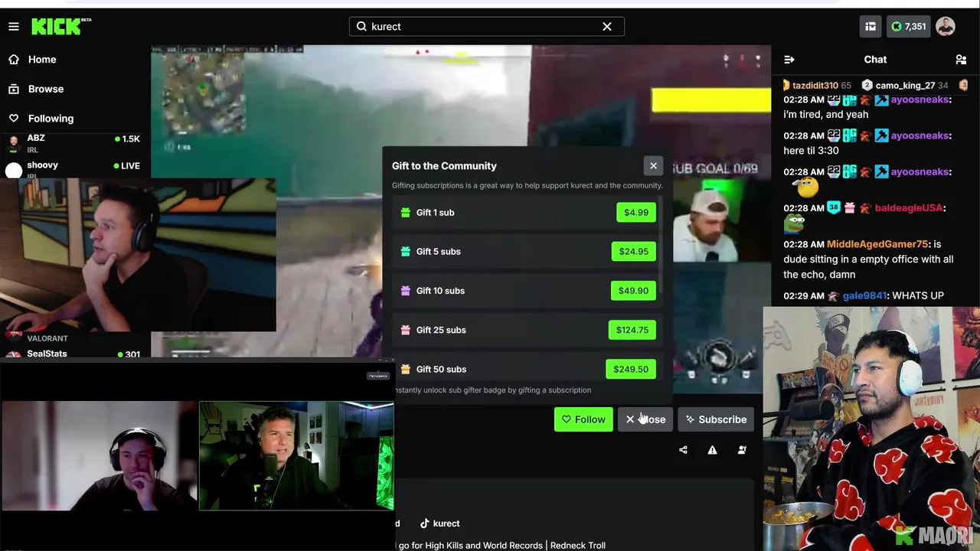Share the stream via the share icon
Screen dimensions: 980x551
tap(683, 450)
